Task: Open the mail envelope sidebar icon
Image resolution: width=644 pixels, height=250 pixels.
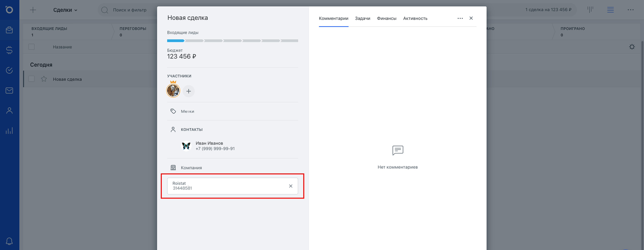Action: (9, 90)
